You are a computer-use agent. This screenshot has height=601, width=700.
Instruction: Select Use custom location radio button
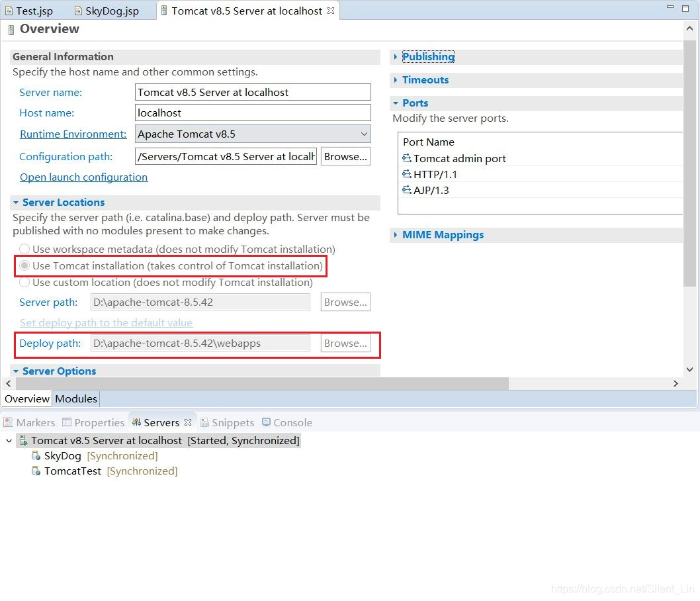[x=24, y=282]
